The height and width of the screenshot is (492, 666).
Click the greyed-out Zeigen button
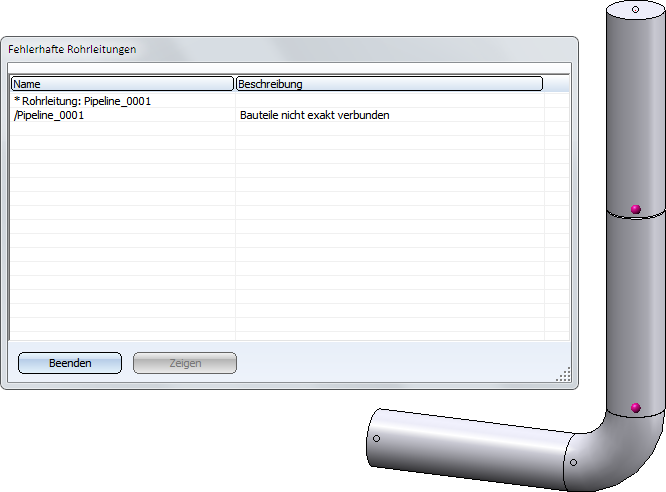coord(185,363)
